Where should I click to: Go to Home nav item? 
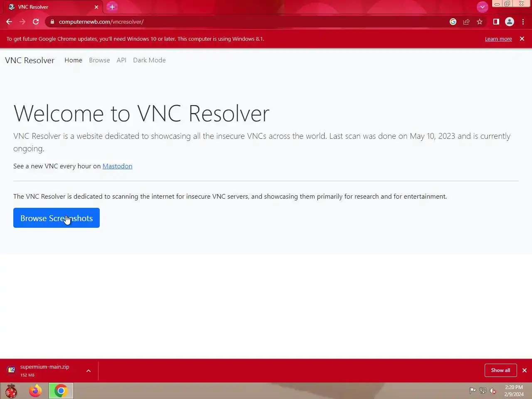pos(73,60)
